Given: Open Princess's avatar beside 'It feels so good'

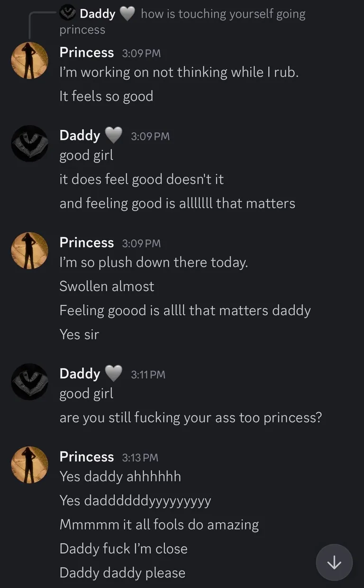Looking at the screenshot, I should [x=30, y=60].
